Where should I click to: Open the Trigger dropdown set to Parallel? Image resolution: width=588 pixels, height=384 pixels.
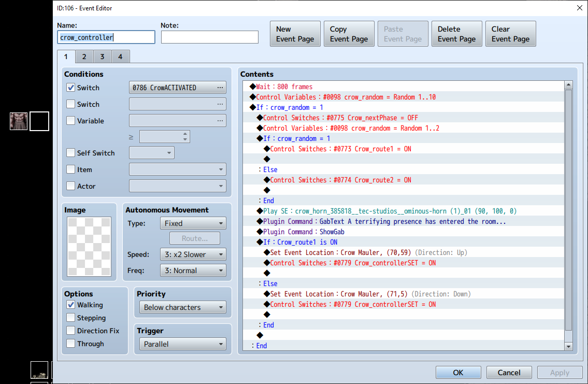point(182,344)
